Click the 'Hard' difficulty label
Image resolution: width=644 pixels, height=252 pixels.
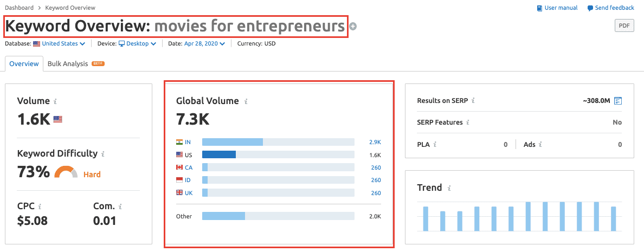[92, 175]
